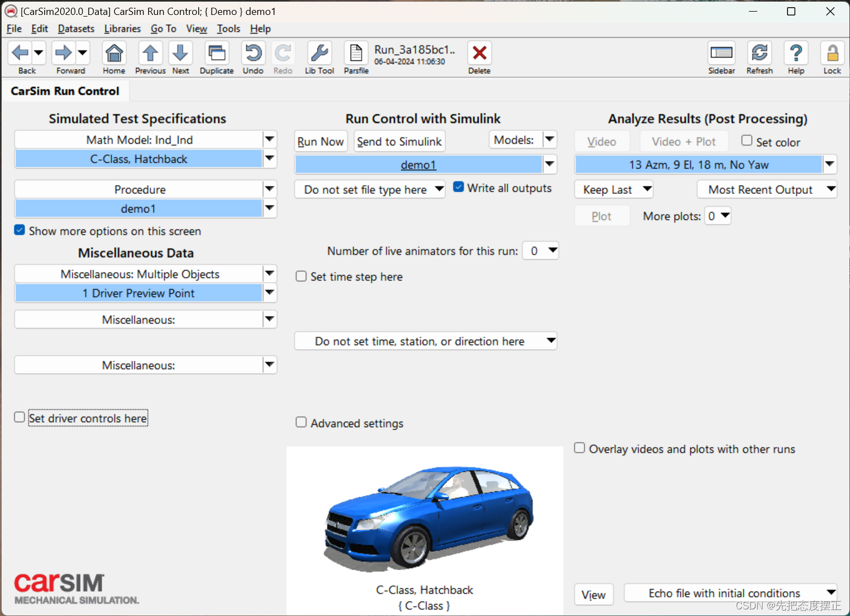Open the Parsfile document icon
Viewport: 850px width, 616px height.
pyautogui.click(x=356, y=53)
